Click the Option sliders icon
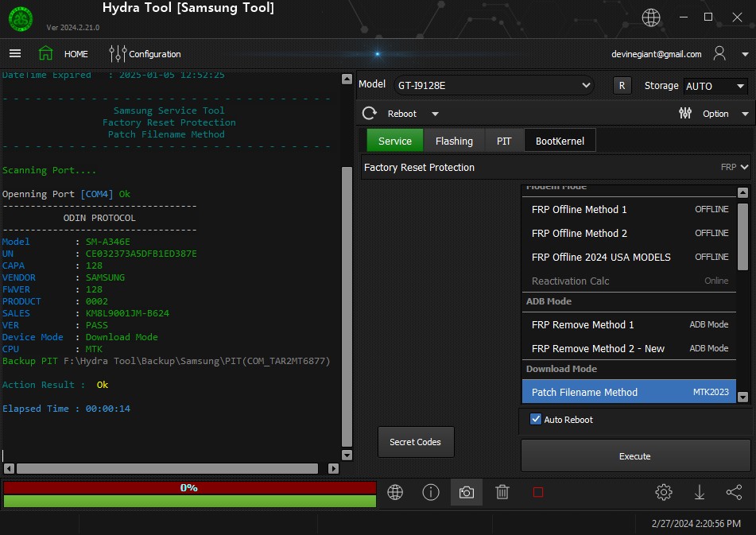The height and width of the screenshot is (535, 756). pyautogui.click(x=685, y=113)
